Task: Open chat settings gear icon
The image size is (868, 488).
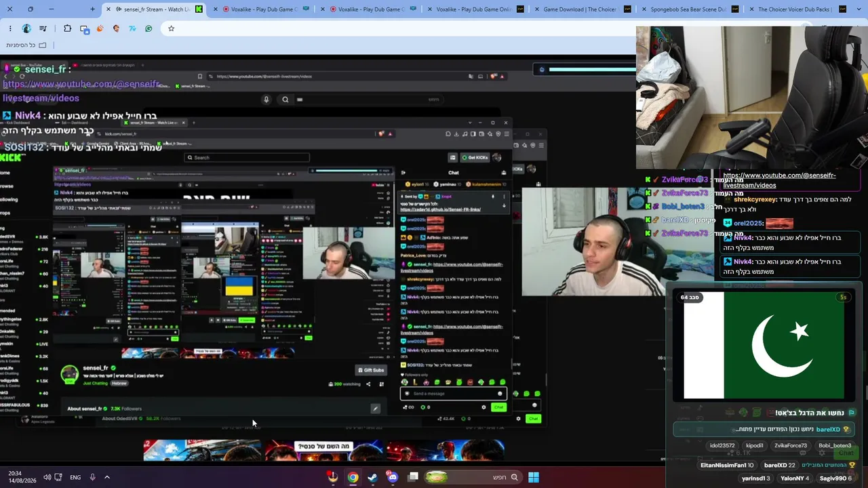Action: (484, 407)
